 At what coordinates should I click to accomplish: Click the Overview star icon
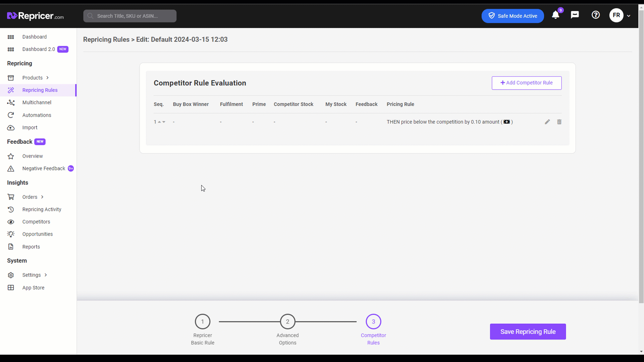(x=11, y=156)
